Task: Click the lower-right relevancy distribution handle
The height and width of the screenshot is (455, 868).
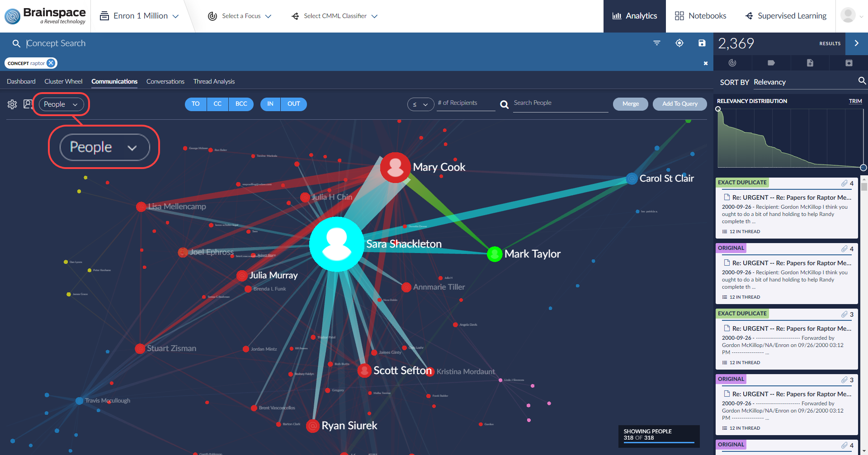Action: 863,168
